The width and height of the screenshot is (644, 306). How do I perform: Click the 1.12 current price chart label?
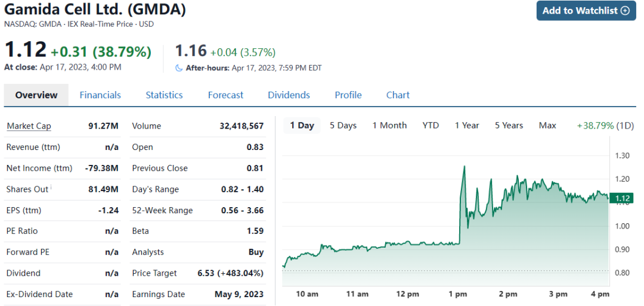(x=621, y=198)
